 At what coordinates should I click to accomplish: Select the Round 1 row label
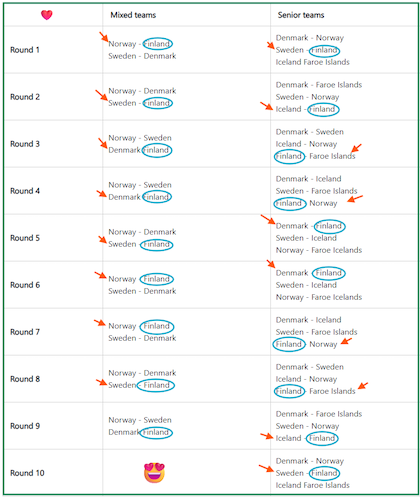pyautogui.click(x=25, y=50)
